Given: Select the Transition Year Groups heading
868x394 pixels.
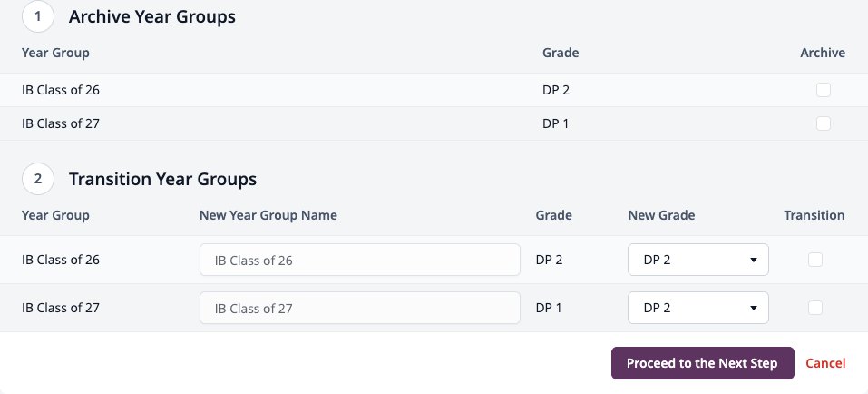Looking at the screenshot, I should (x=162, y=179).
